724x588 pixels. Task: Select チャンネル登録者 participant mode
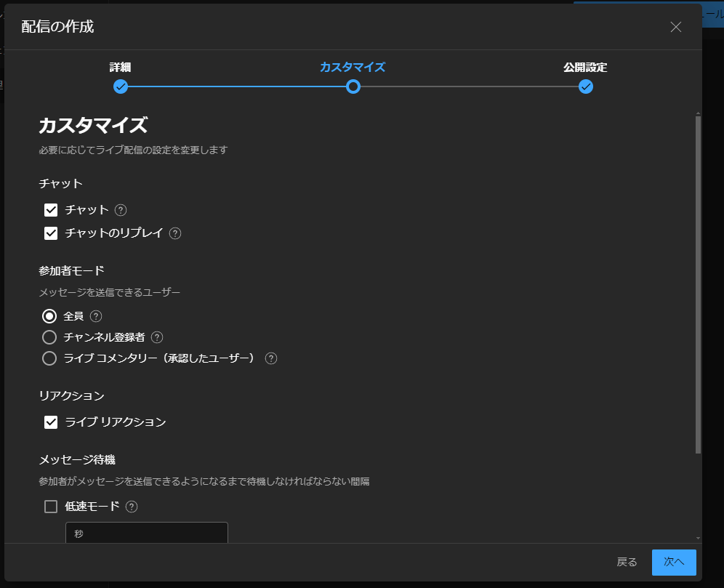click(49, 337)
